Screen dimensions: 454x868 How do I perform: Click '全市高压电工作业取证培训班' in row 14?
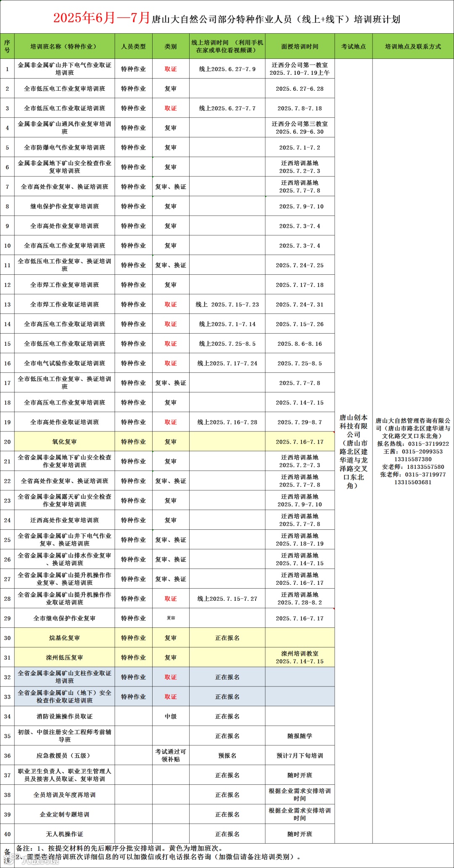[x=64, y=324]
